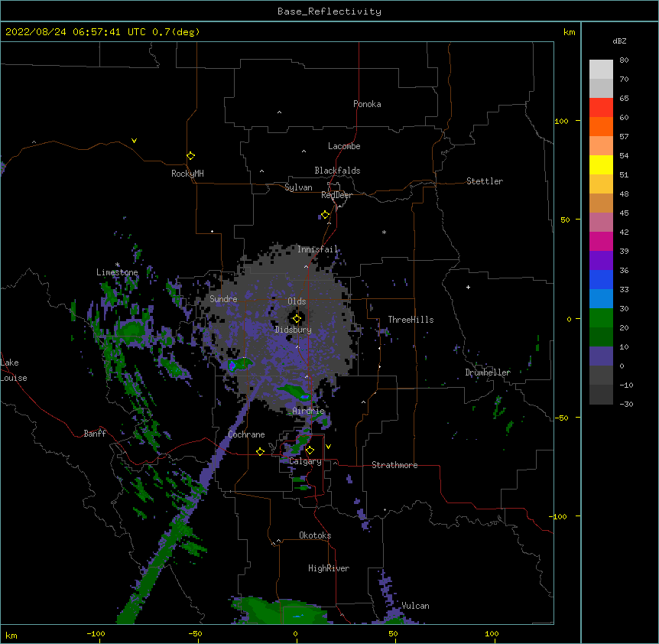Click the Didsbury label
This screenshot has height=644, width=659.
(x=294, y=330)
